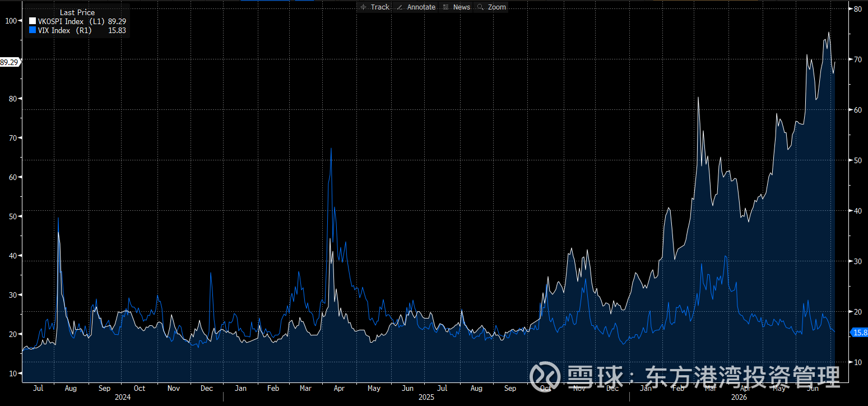Viewport: 868px width, 406px height.
Task: Click the Sep 2025 month label
Action: (x=510, y=388)
